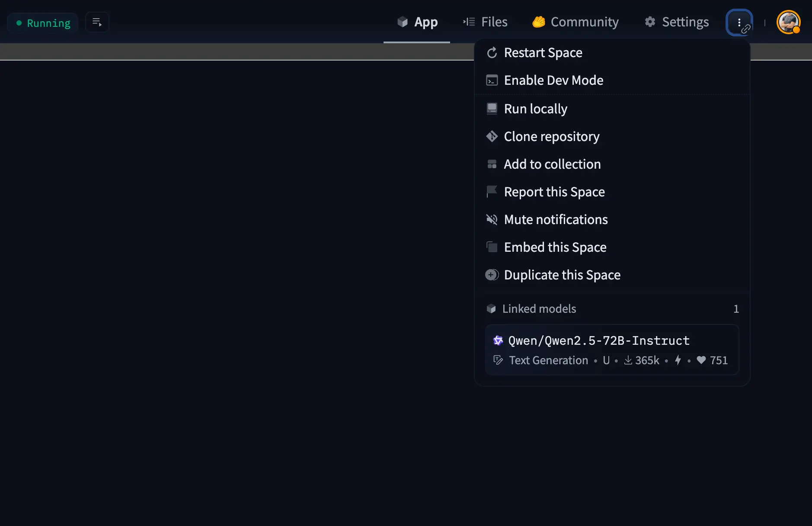Click the embed squares icon

[x=492, y=247]
